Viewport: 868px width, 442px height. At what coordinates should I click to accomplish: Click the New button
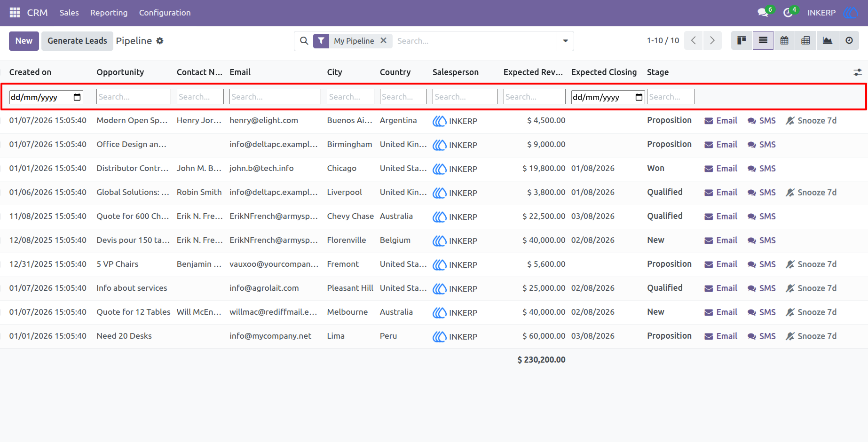coord(24,41)
